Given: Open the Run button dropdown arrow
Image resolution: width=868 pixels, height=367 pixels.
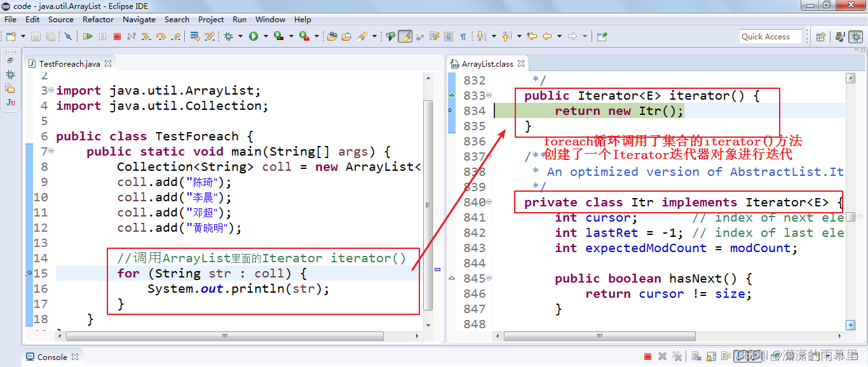Looking at the screenshot, I should tap(265, 37).
